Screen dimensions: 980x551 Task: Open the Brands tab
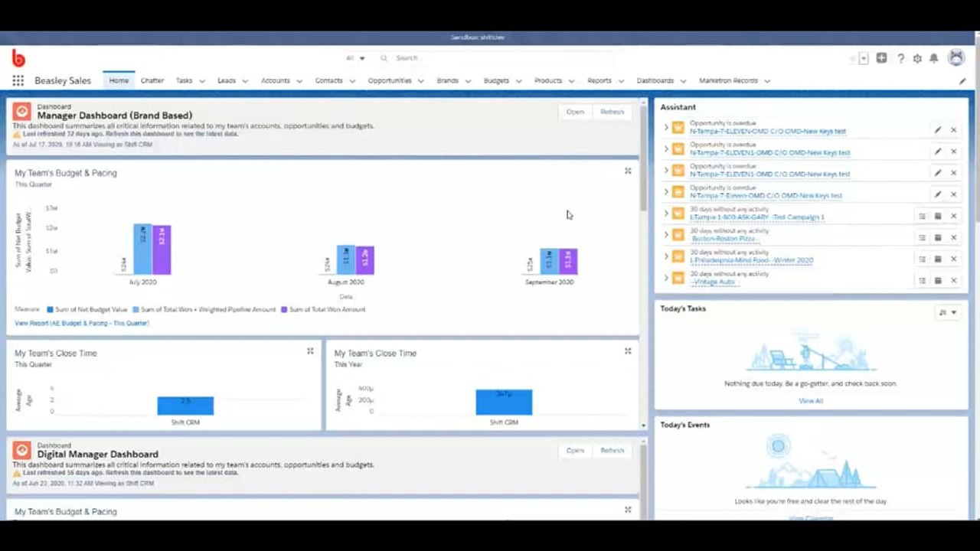(447, 80)
